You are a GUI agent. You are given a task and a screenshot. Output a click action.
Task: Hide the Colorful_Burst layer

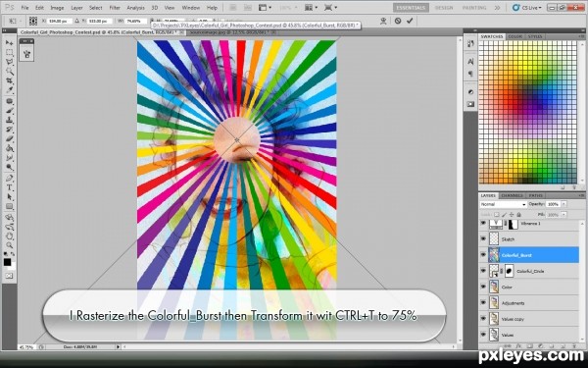click(x=483, y=255)
